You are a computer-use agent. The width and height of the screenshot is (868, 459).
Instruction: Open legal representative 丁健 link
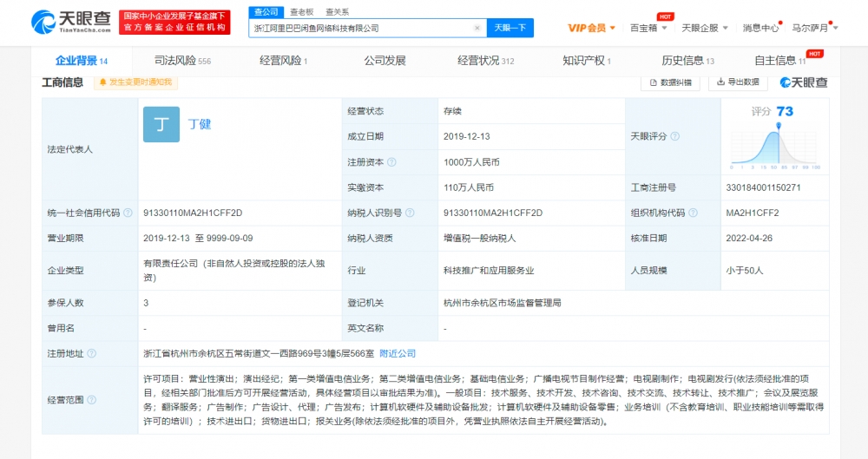click(x=200, y=124)
